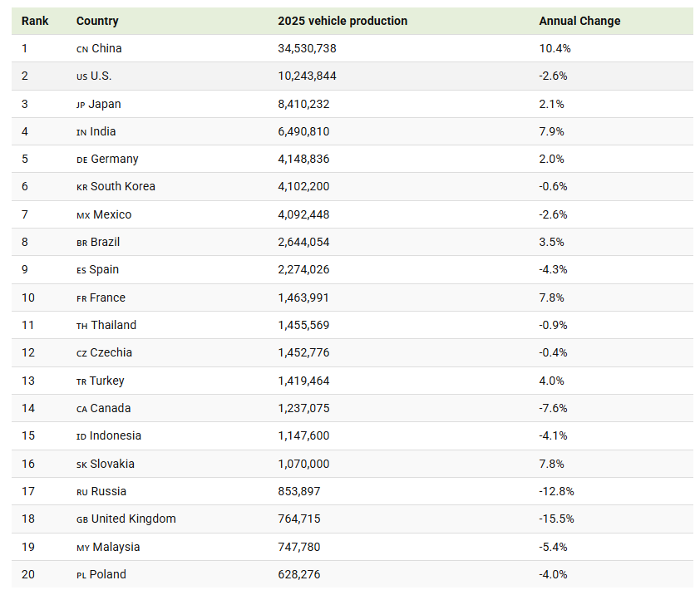Click the 1,455,569 production figure

click(303, 325)
